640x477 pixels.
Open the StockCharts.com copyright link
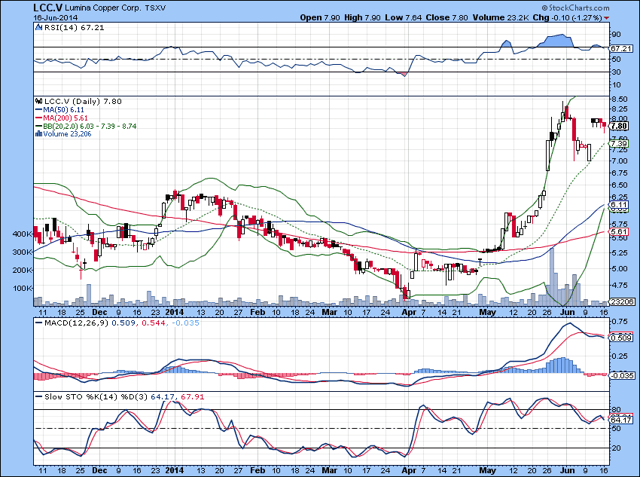[576, 8]
